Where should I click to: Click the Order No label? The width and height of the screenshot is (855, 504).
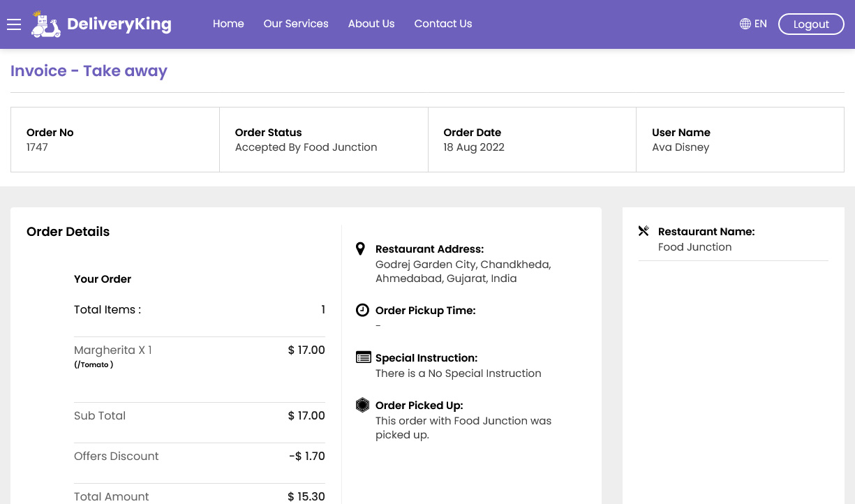[x=50, y=133]
